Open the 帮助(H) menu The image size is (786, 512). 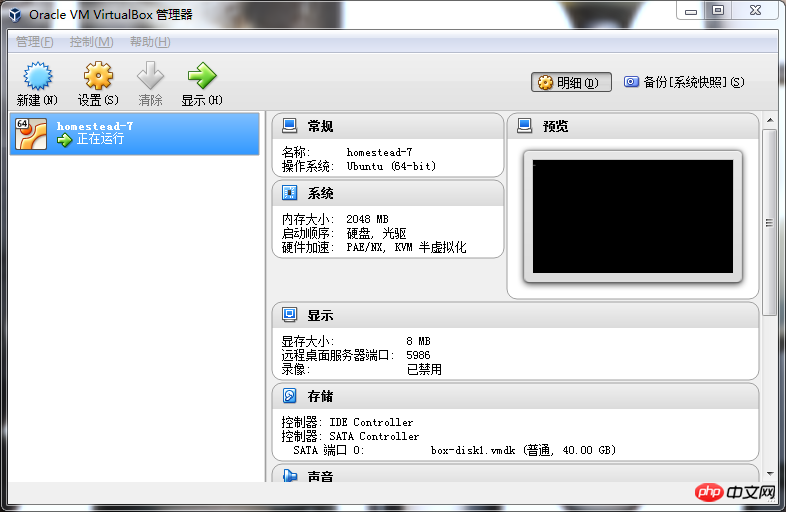point(150,42)
